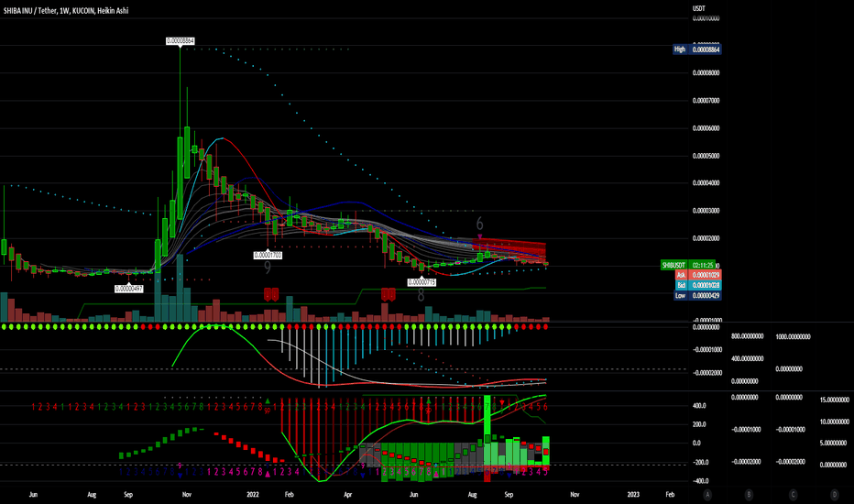This screenshot has width=854, height=504.
Task: Click the scale A circle icon
Action: [x=707, y=495]
